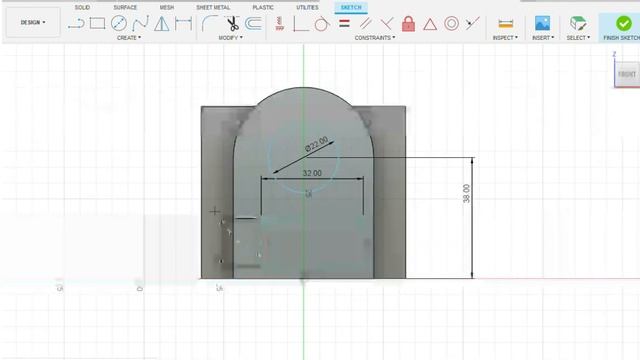Apply Concentric constraint
The image size is (640, 360).
click(451, 24)
